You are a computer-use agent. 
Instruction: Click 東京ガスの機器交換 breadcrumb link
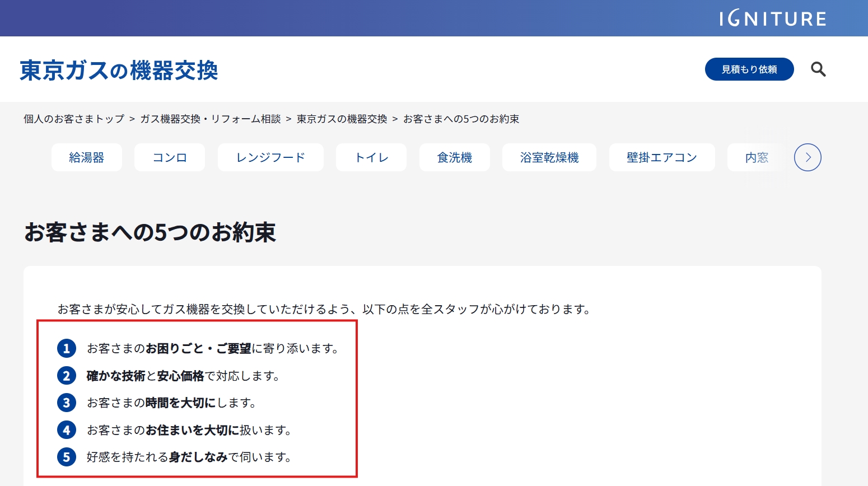(342, 119)
